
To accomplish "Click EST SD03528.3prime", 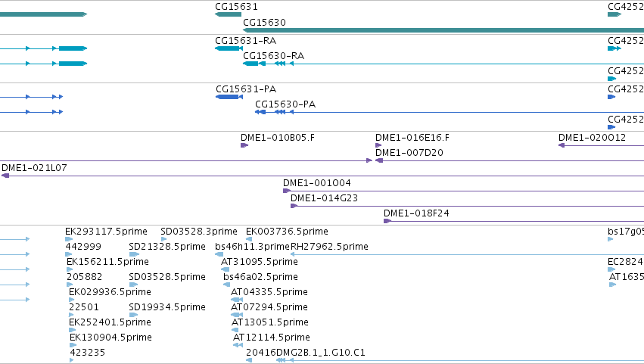I will [199, 232].
